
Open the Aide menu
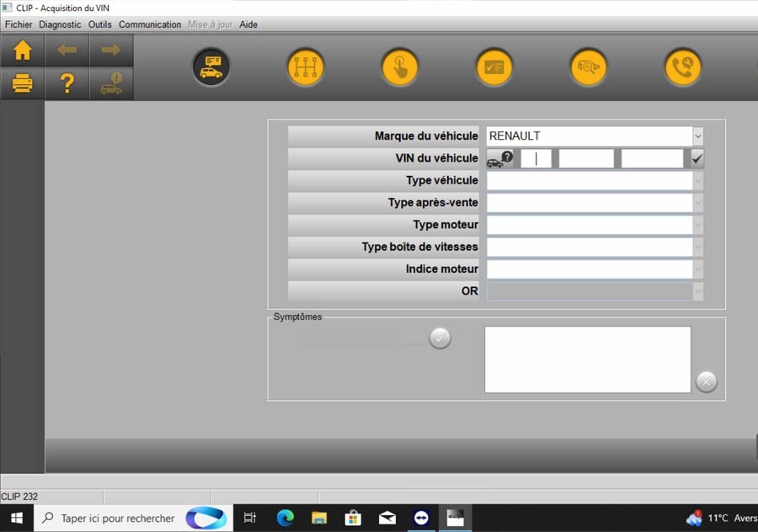coord(248,24)
